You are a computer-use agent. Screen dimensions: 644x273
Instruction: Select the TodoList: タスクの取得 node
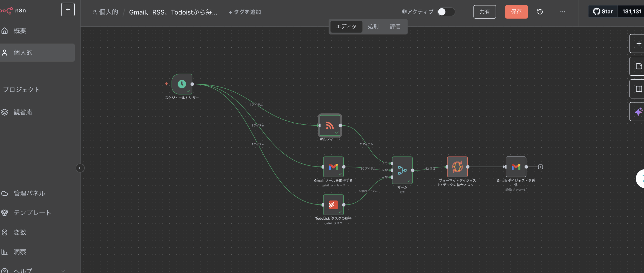pyautogui.click(x=333, y=205)
